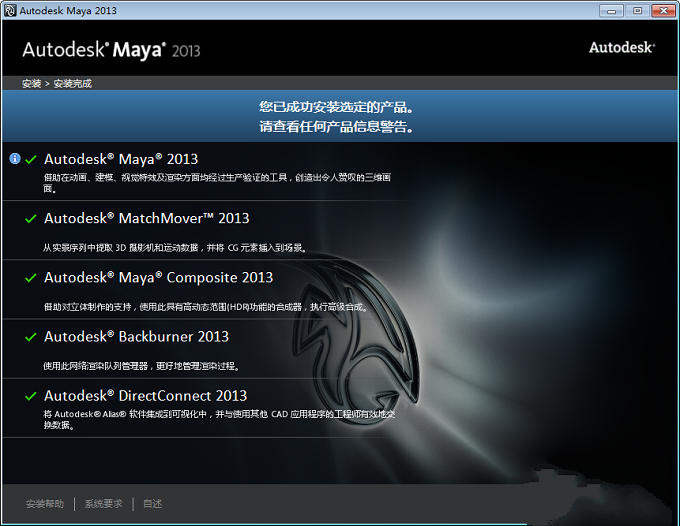Click the Autodesk brand logo at top right
This screenshot has height=526, width=680.
pos(622,48)
